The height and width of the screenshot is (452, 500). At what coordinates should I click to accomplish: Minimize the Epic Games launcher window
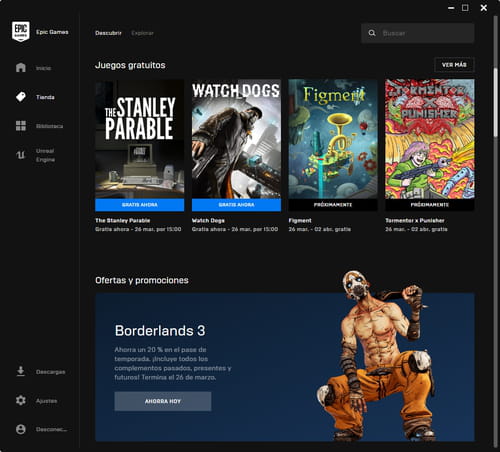[451, 8]
